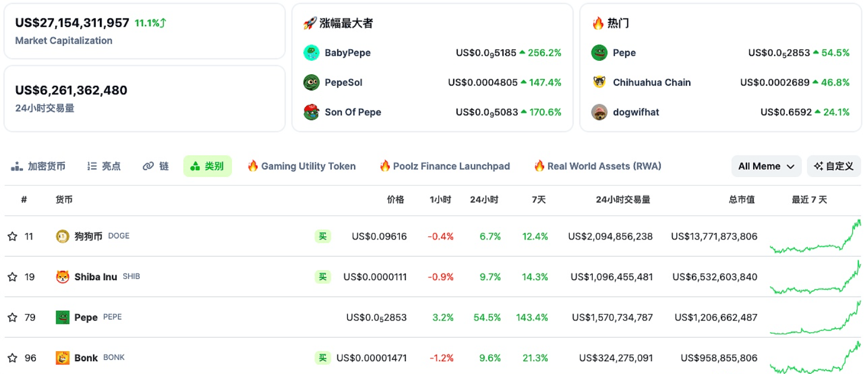Click the Son Of Pepe icon
Screen dimensions: 868x374
click(311, 112)
